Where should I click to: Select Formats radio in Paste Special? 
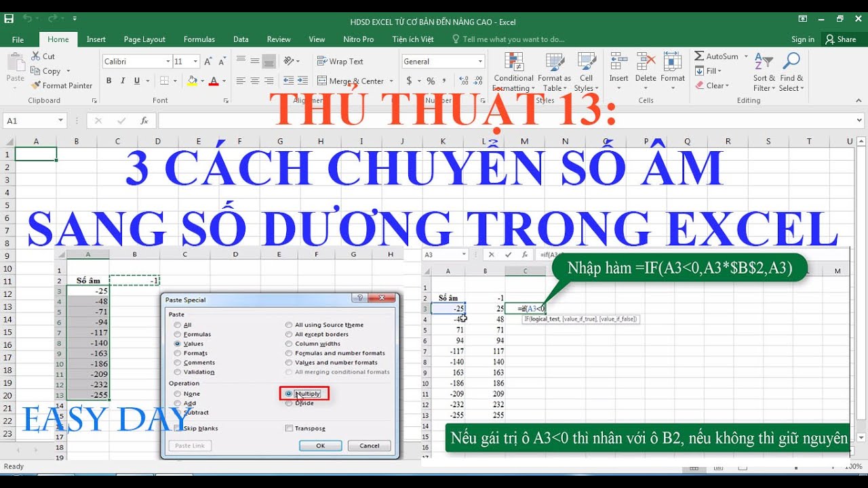click(178, 353)
